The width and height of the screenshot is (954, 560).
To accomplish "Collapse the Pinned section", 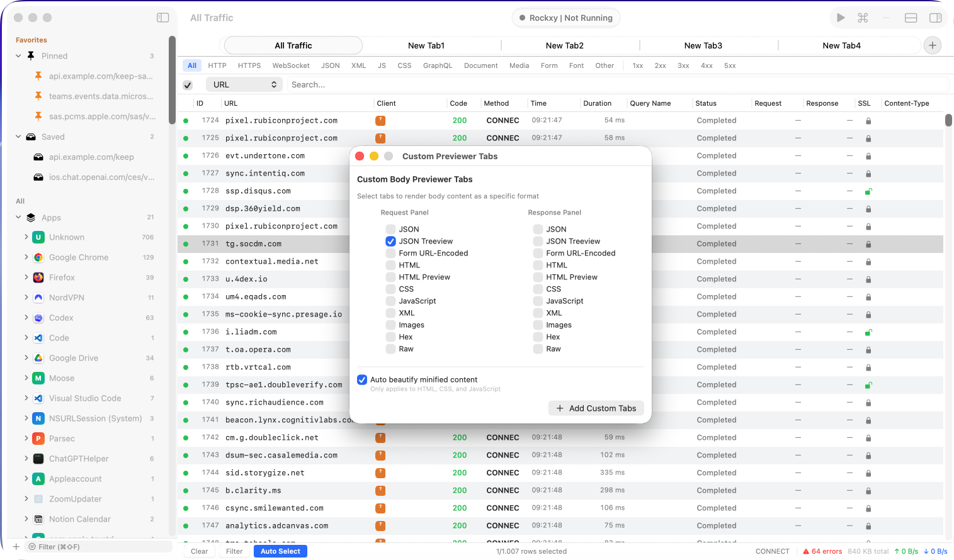I will (x=18, y=56).
